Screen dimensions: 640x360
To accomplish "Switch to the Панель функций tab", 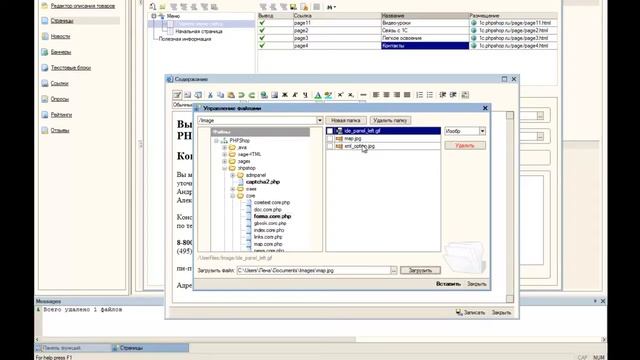I will (73, 348).
